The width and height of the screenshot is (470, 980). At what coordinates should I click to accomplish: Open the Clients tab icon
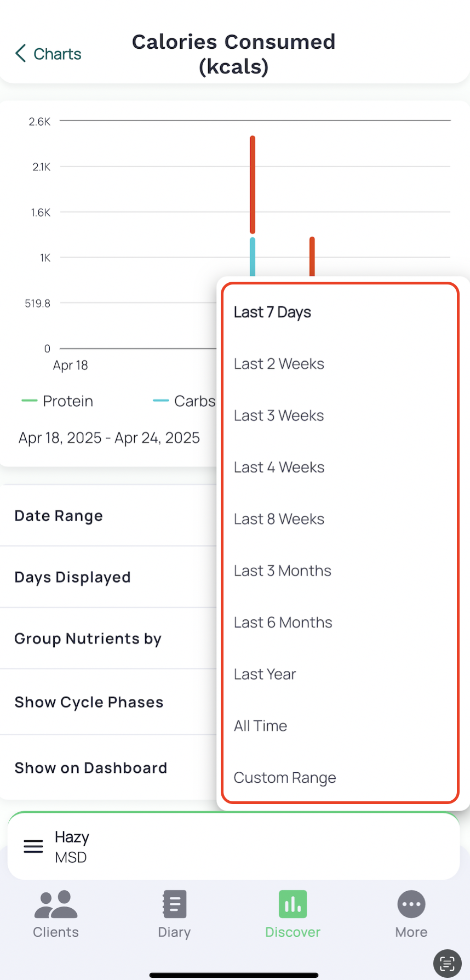pos(56,904)
